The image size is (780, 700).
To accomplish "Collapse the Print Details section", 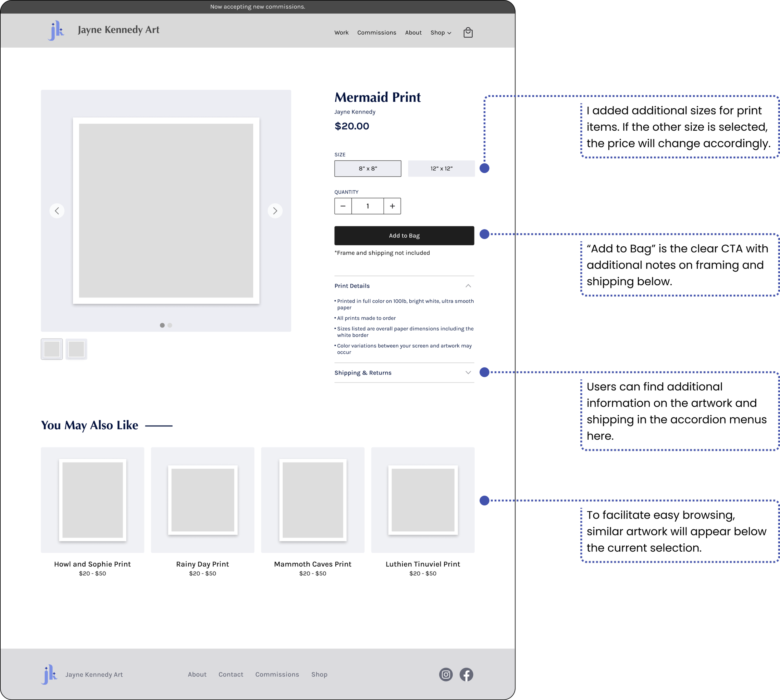I will (x=468, y=286).
